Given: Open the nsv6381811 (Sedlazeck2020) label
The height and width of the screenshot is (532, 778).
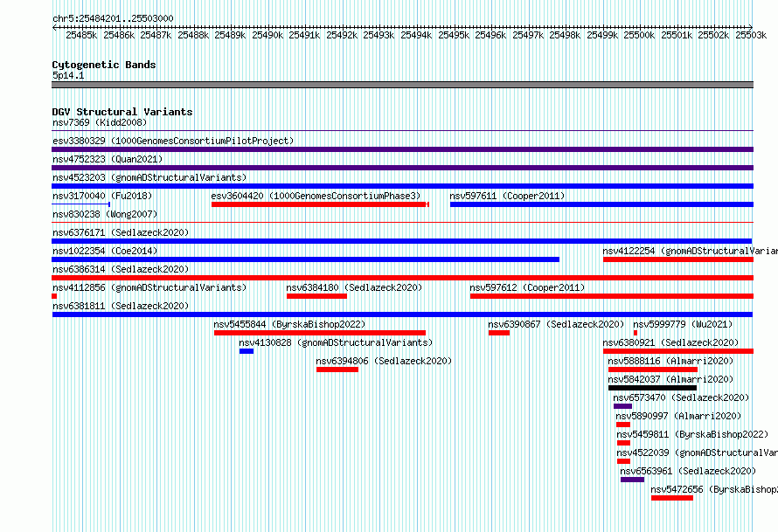Looking at the screenshot, I should [121, 306].
